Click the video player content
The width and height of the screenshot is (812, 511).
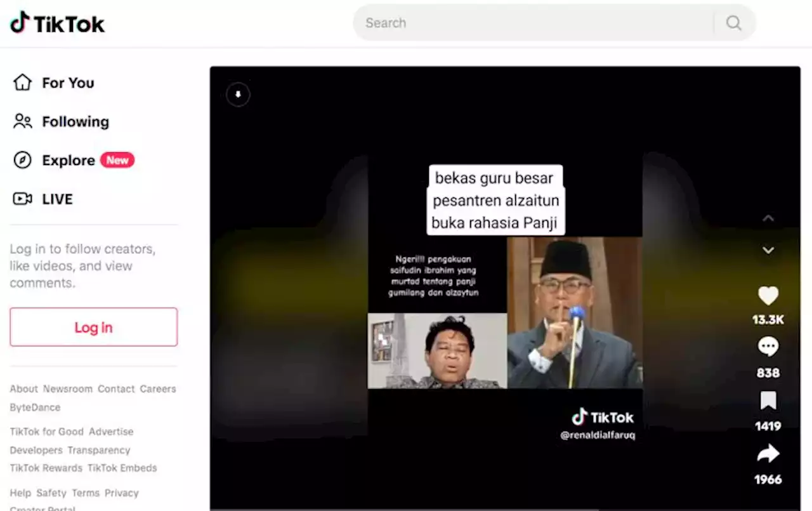(505, 287)
